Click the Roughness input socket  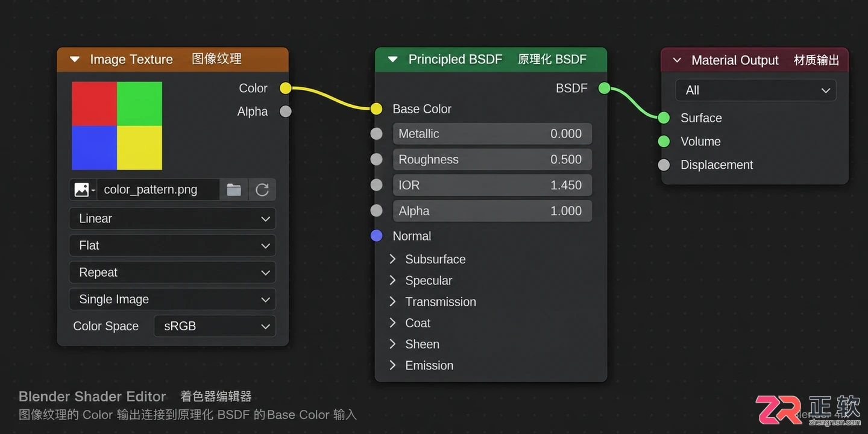(376, 160)
